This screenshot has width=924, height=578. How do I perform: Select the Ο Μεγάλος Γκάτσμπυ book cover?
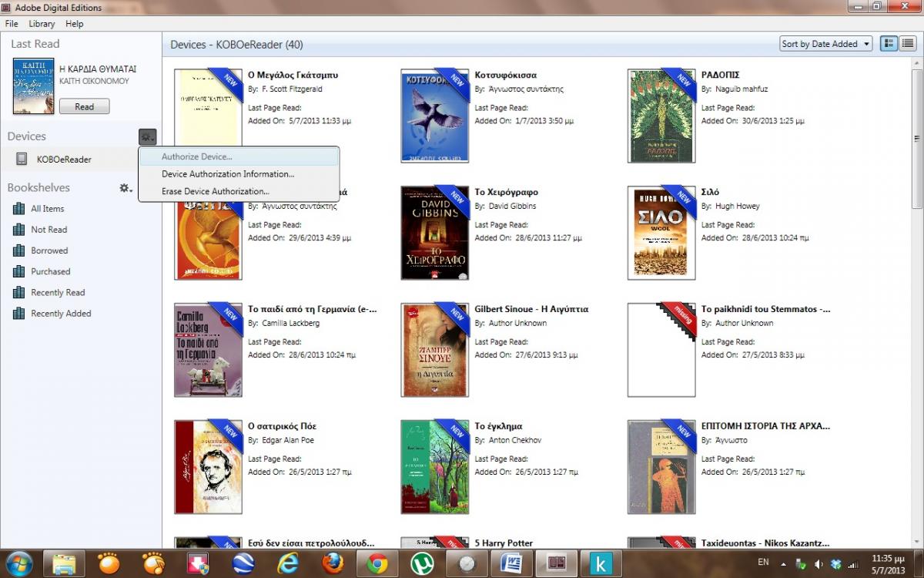pyautogui.click(x=208, y=108)
